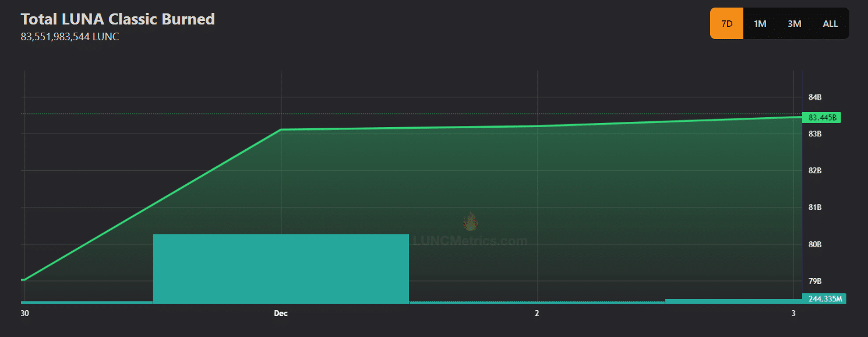Click the 244.335M volume label
Screen dimensions: 868x337
824,299
